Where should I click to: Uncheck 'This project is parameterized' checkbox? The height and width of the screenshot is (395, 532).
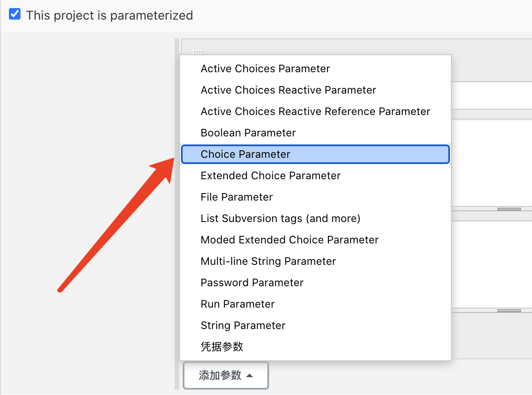click(15, 14)
